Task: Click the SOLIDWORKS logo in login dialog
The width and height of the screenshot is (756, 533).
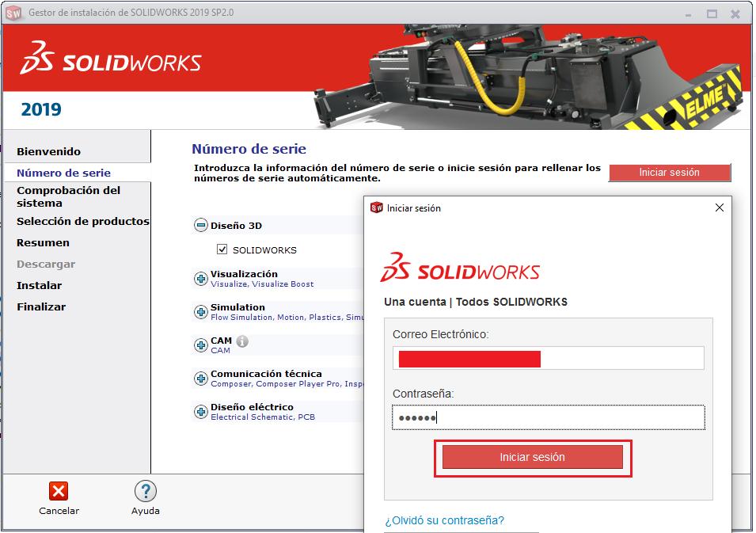Action: click(x=460, y=267)
